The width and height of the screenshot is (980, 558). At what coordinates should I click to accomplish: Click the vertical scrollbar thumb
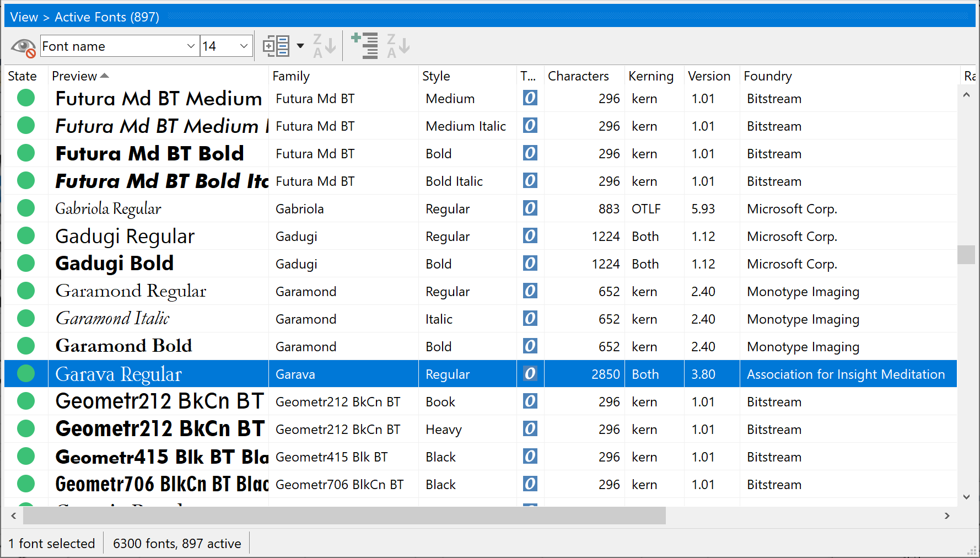point(966,255)
